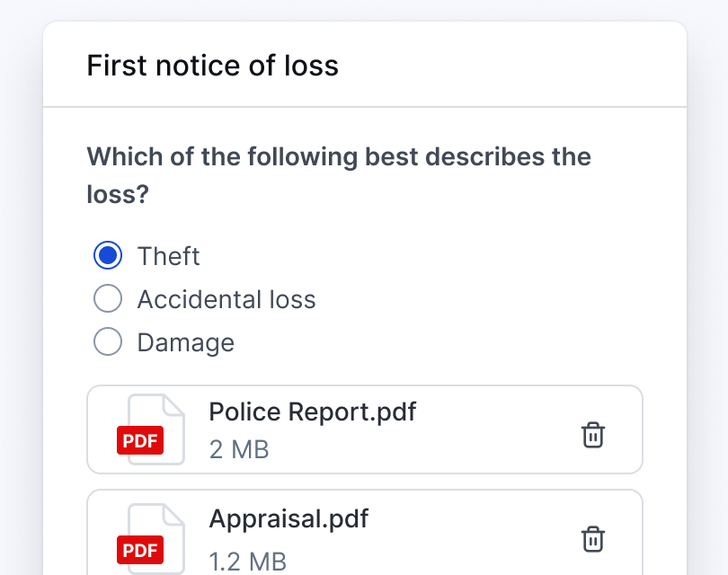Select Damage to describe the loss
Viewport: 728px width, 575px height.
coord(107,341)
